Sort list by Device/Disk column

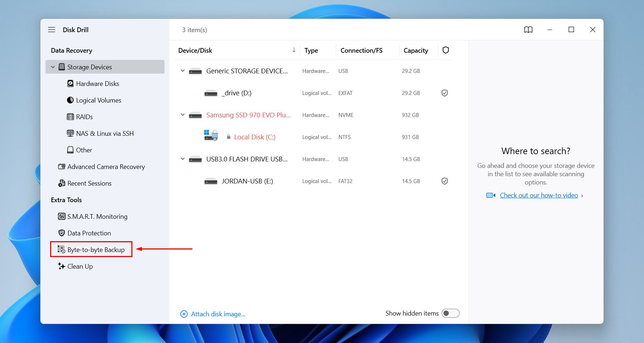[195, 50]
